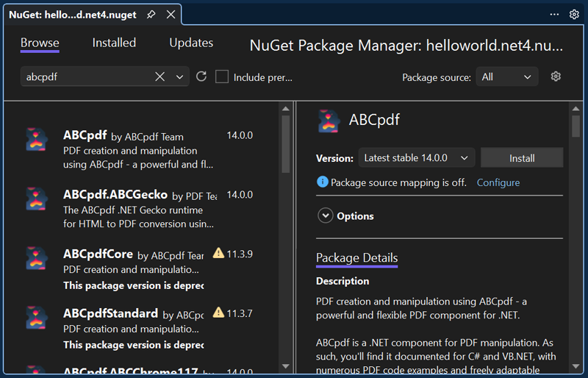Viewport: 588px width, 378px height.
Task: Click ABCpdfCore deprecation warning icon
Action: coord(218,253)
